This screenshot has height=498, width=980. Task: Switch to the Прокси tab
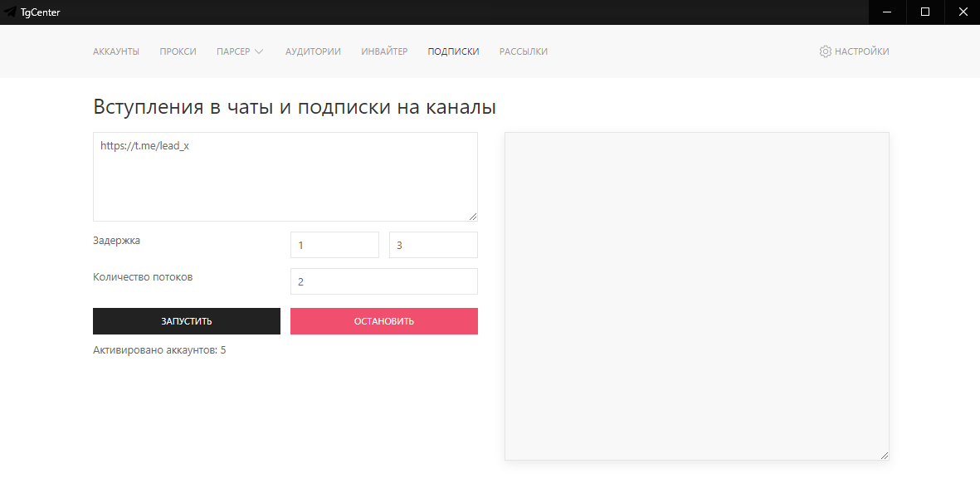pyautogui.click(x=178, y=51)
